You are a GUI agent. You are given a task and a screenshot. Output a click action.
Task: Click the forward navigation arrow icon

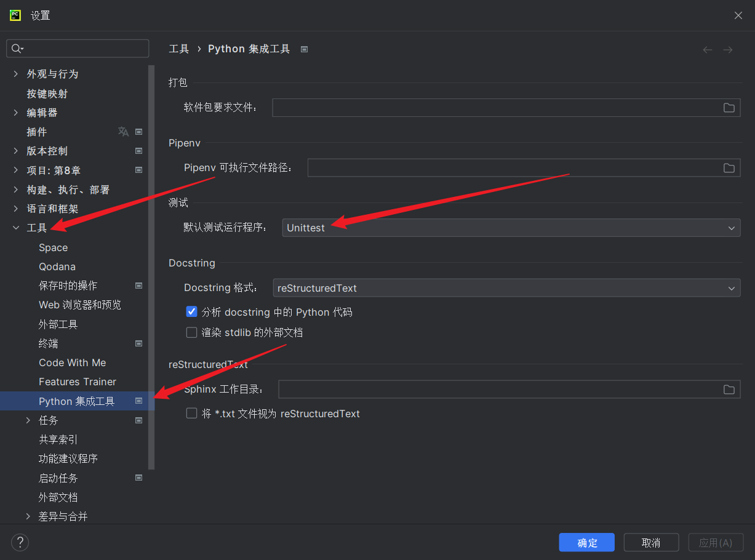point(728,50)
